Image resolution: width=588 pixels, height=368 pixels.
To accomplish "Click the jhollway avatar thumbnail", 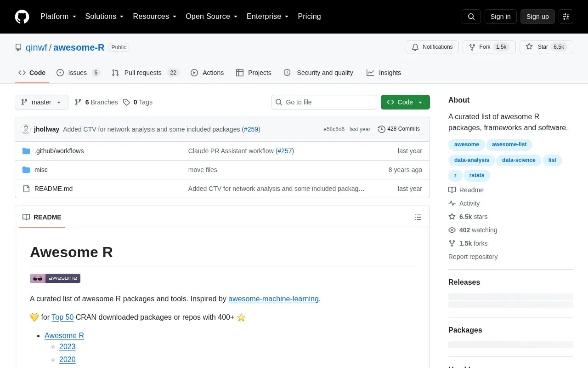I will pos(26,129).
